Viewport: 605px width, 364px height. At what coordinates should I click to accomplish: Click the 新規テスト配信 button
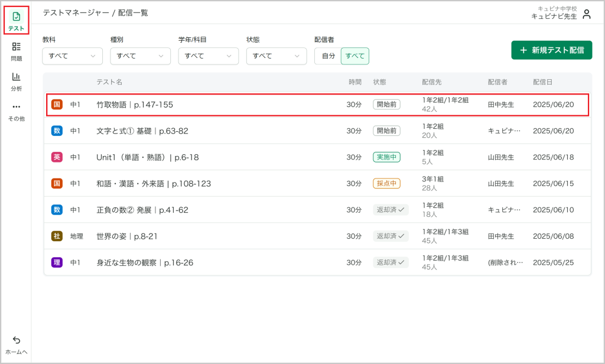[552, 50]
